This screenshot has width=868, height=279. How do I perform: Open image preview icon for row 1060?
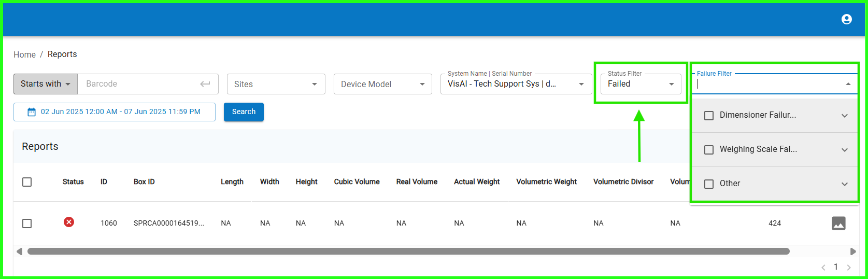(838, 223)
